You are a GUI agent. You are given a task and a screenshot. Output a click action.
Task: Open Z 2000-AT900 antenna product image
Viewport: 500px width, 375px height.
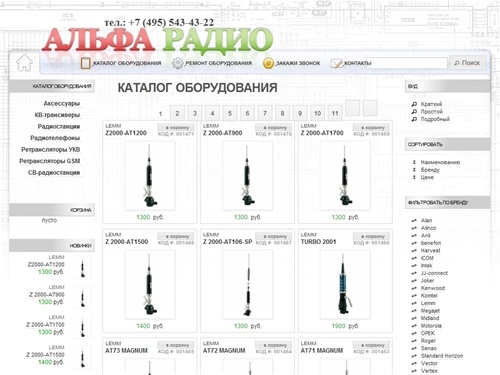247,176
